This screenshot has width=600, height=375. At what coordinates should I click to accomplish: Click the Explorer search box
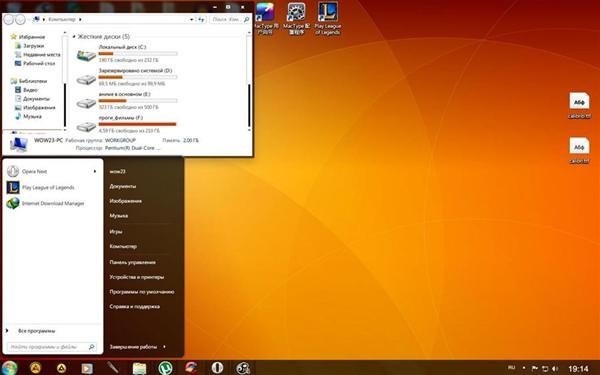coord(230,19)
